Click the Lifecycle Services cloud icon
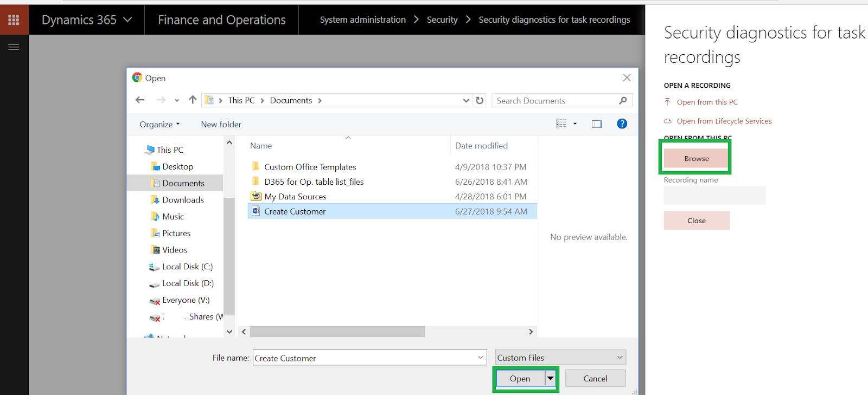The width and height of the screenshot is (868, 395). click(x=668, y=121)
